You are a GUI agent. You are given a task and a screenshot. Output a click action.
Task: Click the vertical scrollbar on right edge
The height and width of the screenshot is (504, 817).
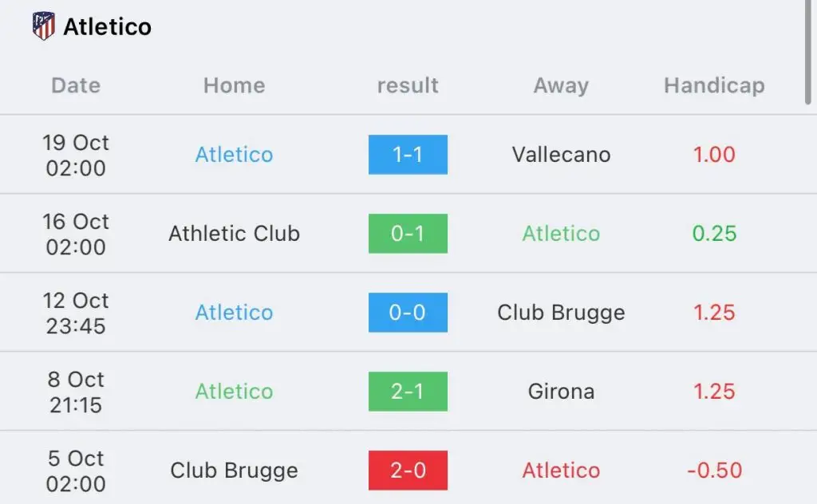[x=808, y=52]
